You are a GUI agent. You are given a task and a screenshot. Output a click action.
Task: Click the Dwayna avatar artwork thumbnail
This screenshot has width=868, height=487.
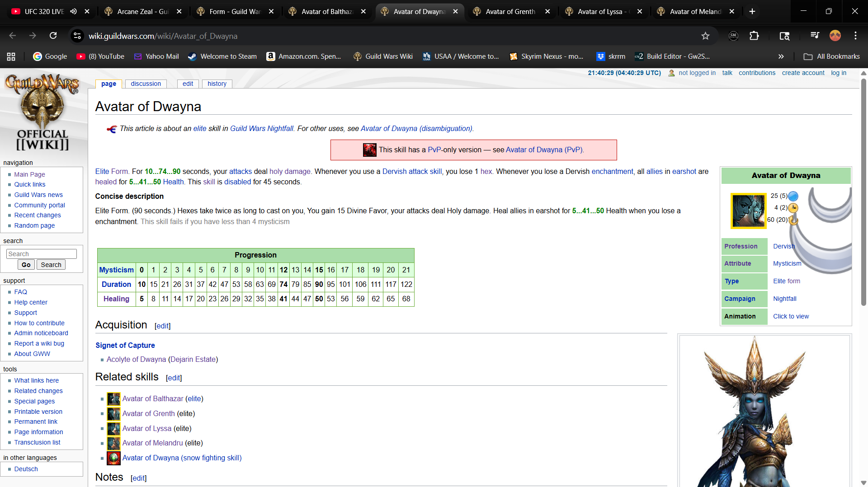tap(764, 411)
